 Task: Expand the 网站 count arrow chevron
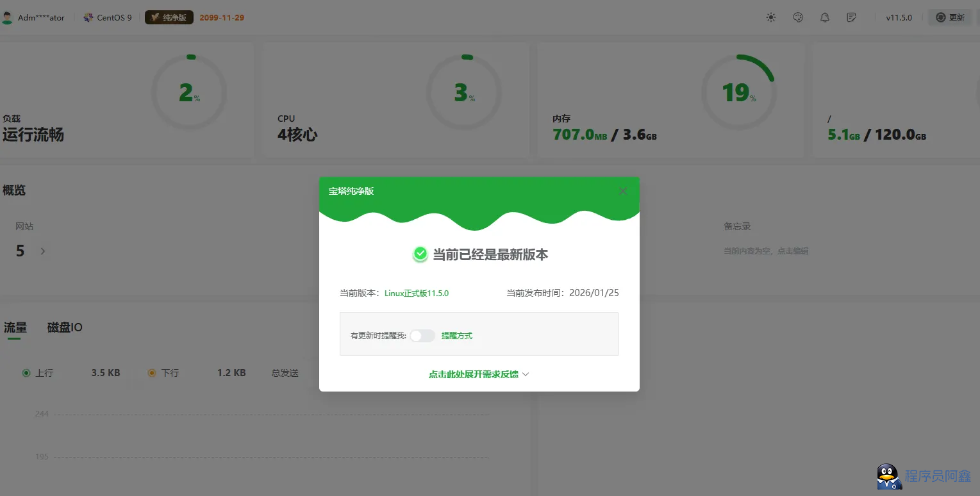click(x=43, y=251)
